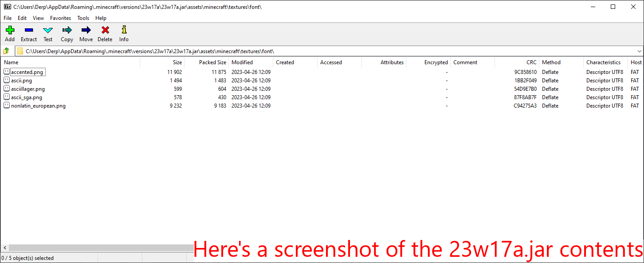Click CRC value 9C858610
This screenshot has height=263, width=644.
[525, 72]
